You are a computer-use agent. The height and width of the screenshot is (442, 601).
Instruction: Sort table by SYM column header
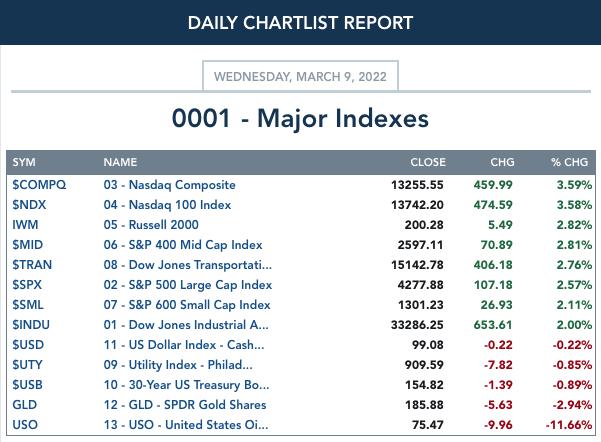[24, 162]
